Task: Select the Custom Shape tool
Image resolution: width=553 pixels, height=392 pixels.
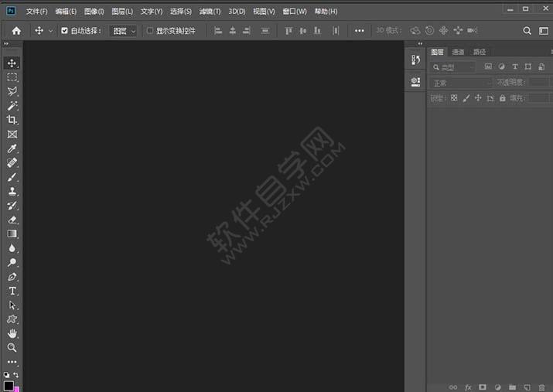Action: [x=12, y=319]
